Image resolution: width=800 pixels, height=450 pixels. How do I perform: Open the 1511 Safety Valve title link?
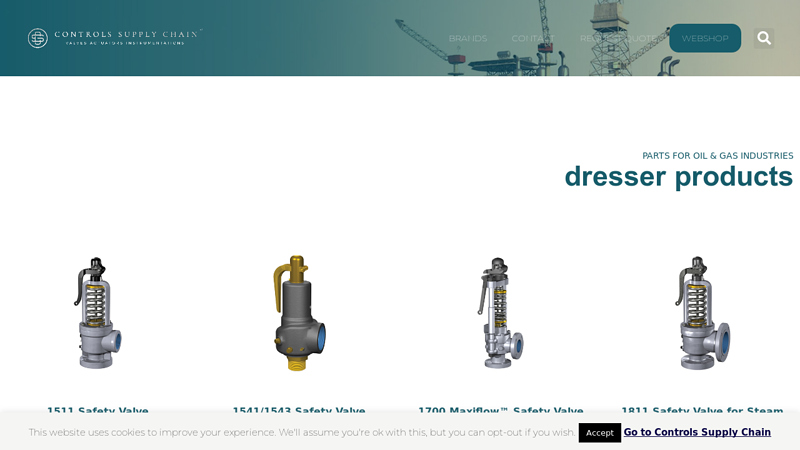pos(98,410)
